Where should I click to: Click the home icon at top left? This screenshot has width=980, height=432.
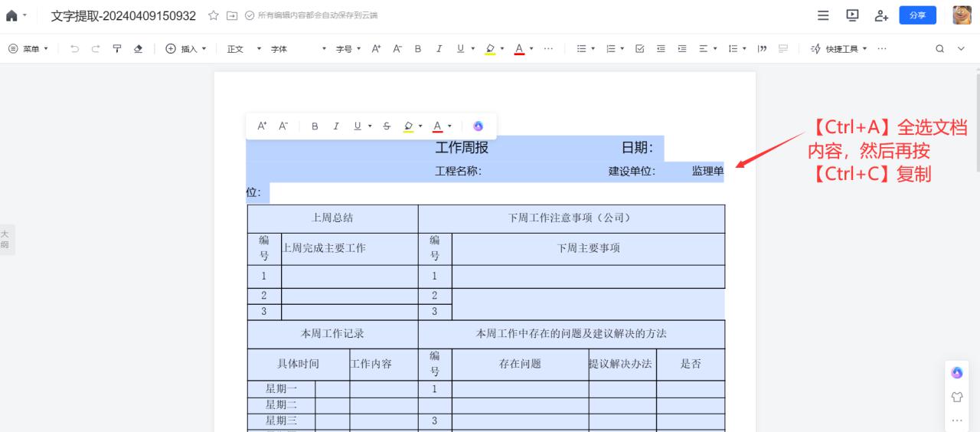(x=11, y=15)
